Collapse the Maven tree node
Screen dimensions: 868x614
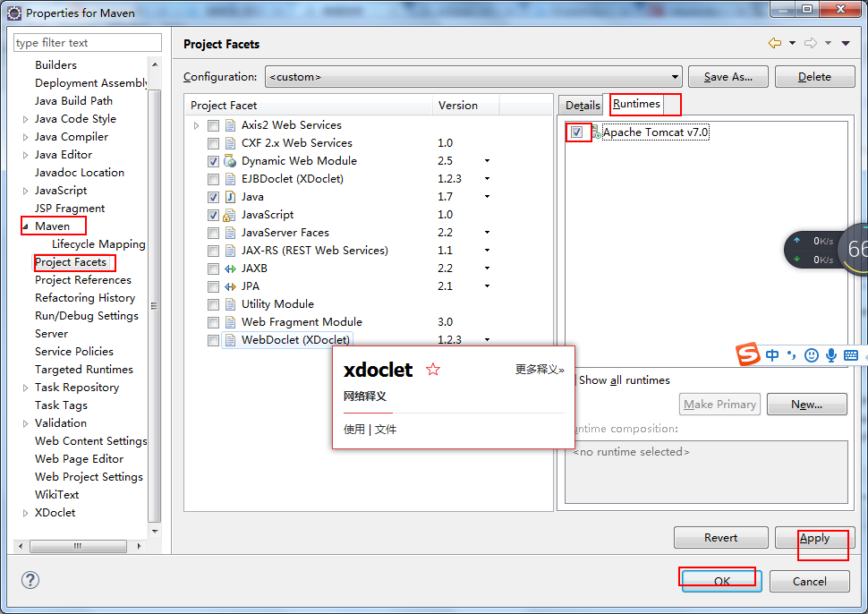coord(25,226)
